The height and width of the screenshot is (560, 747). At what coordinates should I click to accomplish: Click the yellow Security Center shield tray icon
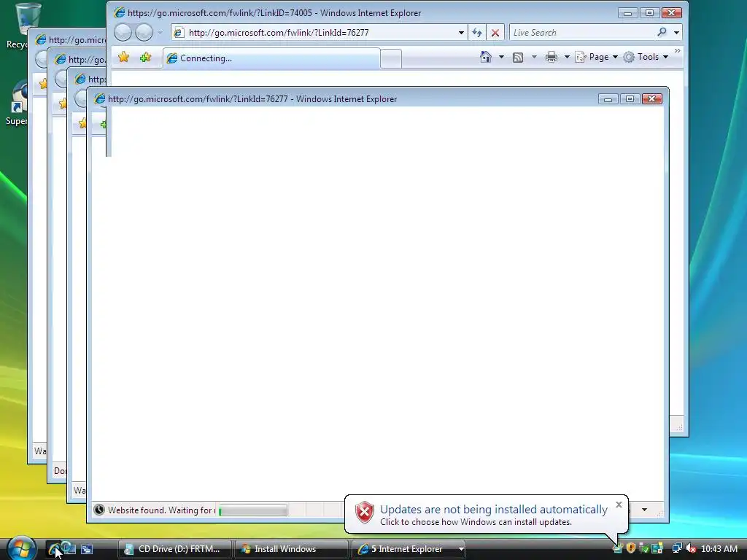point(631,548)
